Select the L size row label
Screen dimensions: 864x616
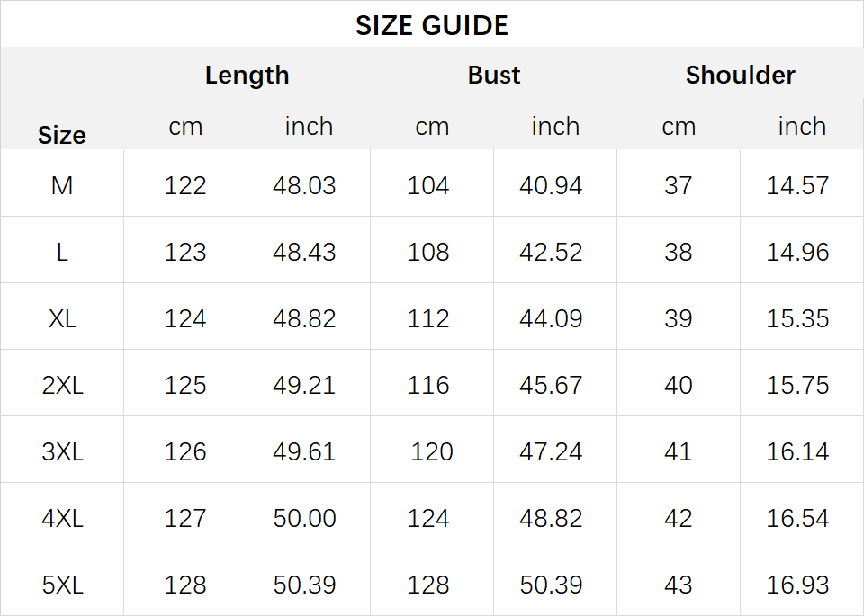[62, 252]
